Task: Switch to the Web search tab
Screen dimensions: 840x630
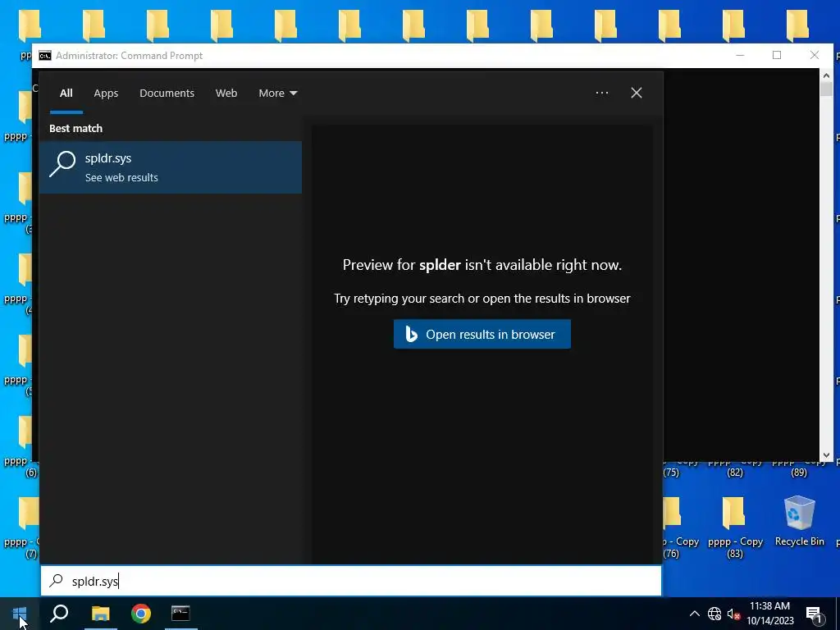Action: point(226,94)
